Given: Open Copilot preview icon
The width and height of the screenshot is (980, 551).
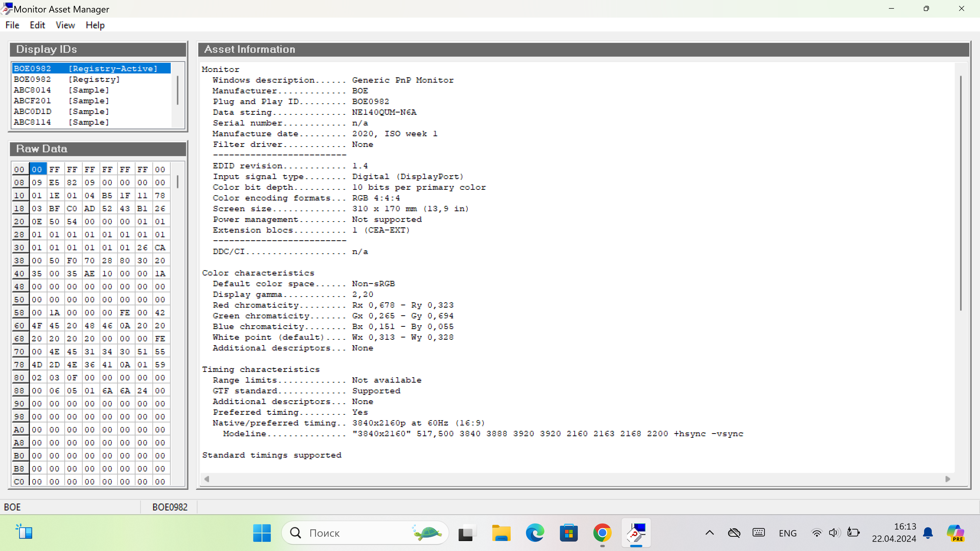Looking at the screenshot, I should (955, 532).
